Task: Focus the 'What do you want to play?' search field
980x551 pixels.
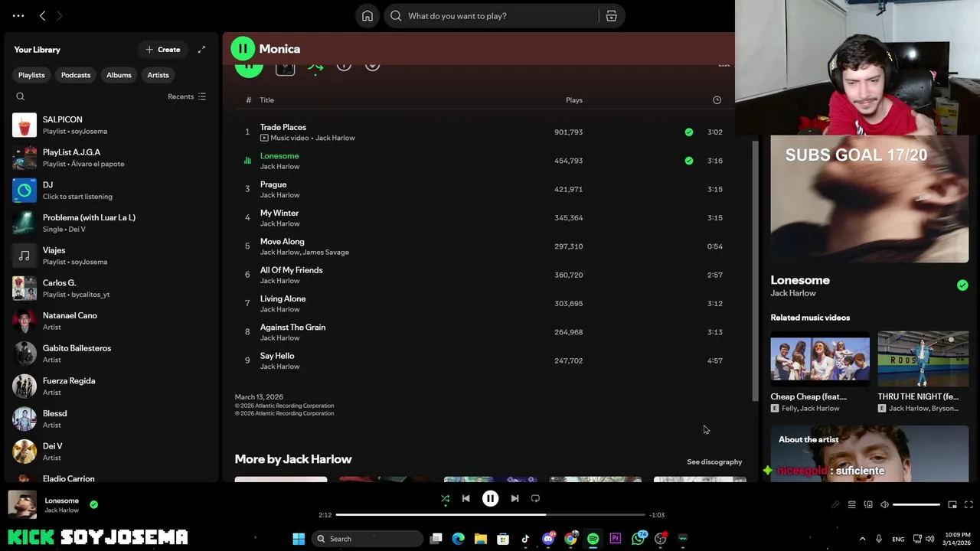Action: pos(493,16)
